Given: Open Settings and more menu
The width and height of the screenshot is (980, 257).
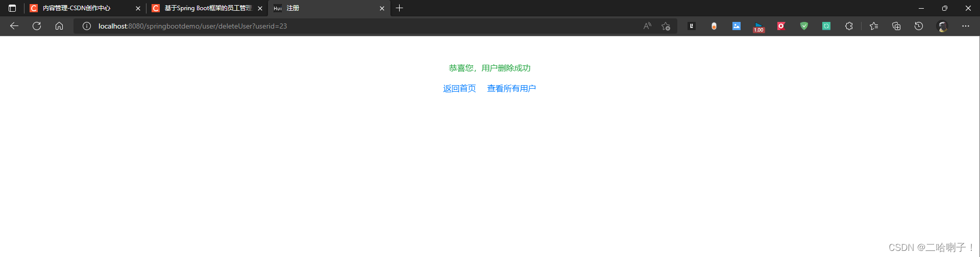Looking at the screenshot, I should (x=966, y=26).
